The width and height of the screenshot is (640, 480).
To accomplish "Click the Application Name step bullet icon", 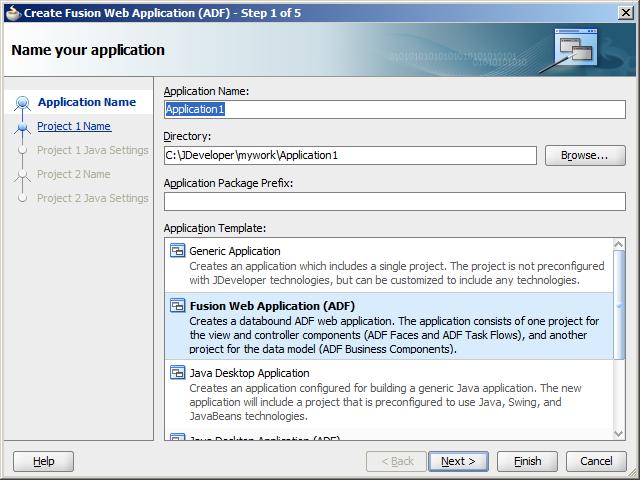I will (22, 102).
